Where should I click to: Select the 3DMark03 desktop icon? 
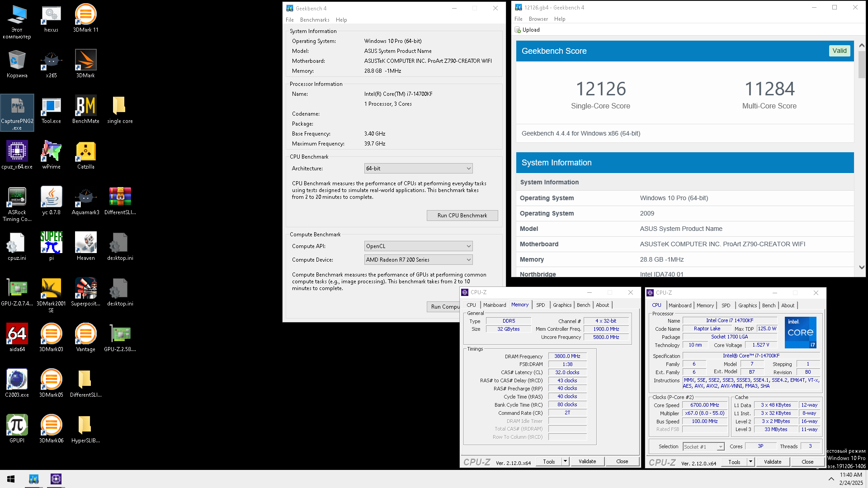click(51, 338)
